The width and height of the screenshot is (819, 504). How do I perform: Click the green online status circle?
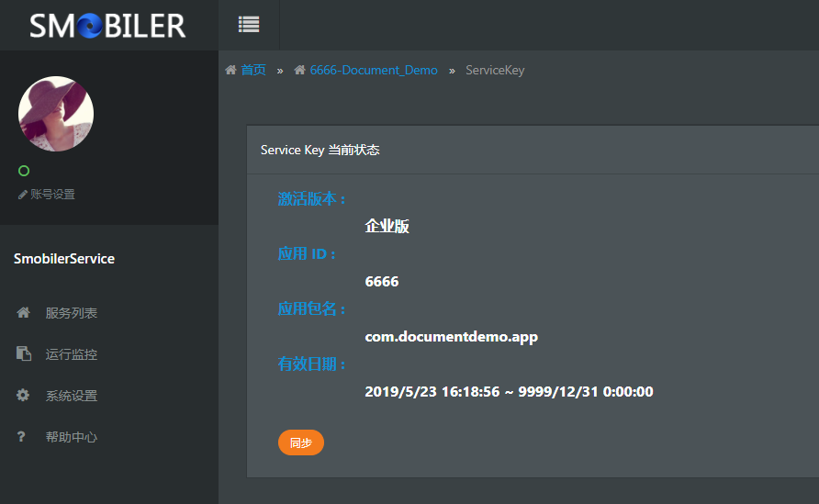point(24,171)
